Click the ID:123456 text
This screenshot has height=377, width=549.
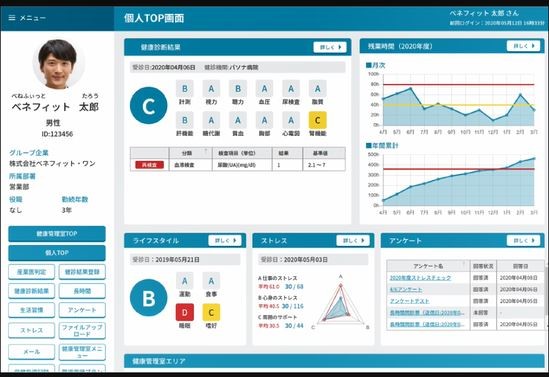[57, 134]
